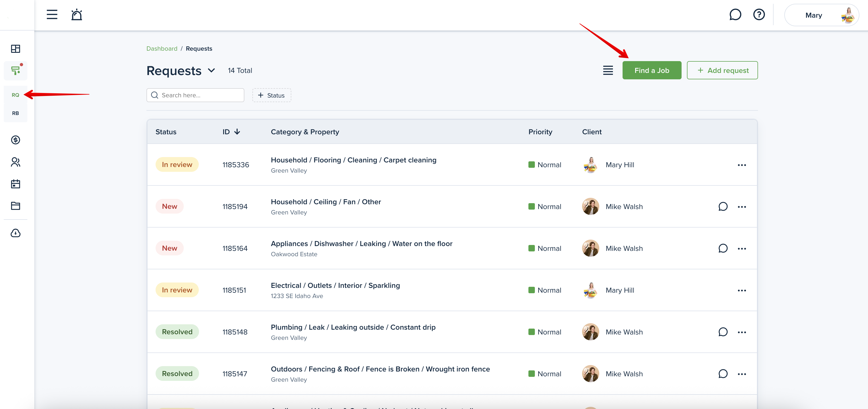The height and width of the screenshot is (409, 868).
Task: Open the hamburger menu in the top bar
Action: tap(52, 14)
